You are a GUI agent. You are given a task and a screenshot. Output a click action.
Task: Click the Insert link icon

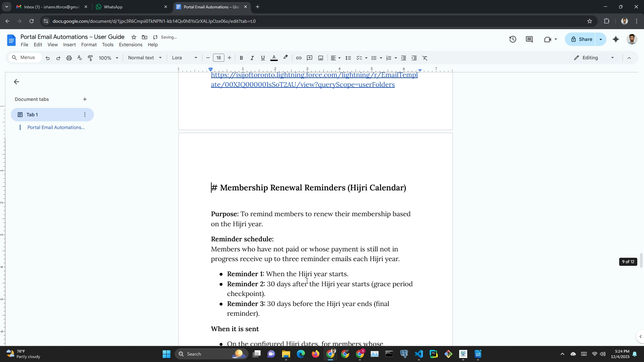[x=299, y=58]
